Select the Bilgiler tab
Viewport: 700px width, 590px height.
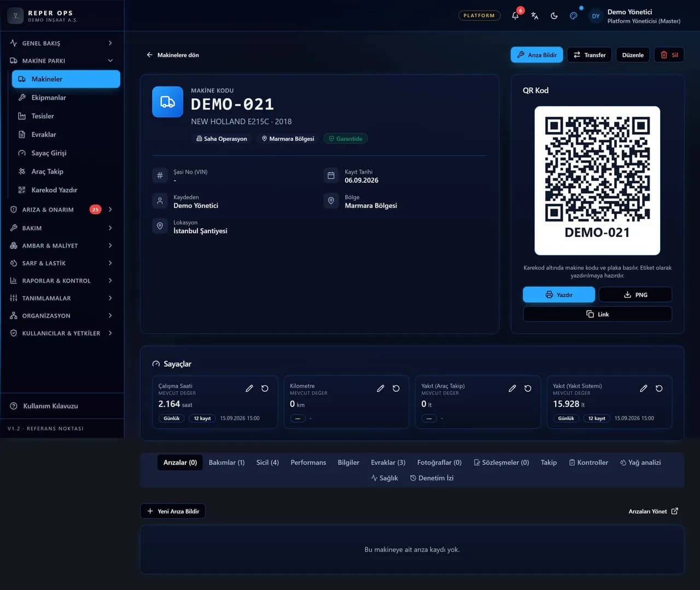348,462
